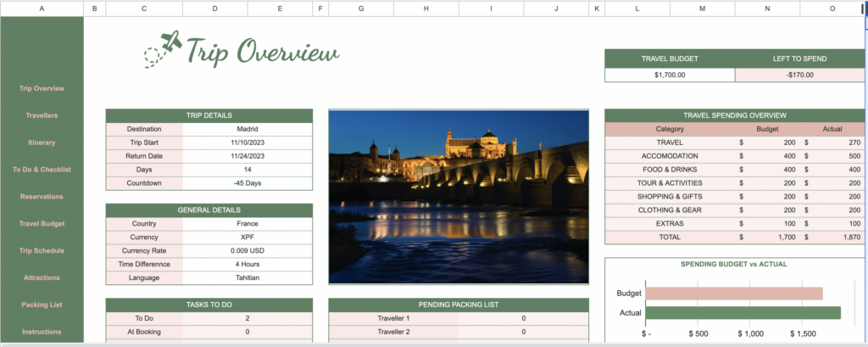Image resolution: width=868 pixels, height=347 pixels.
Task: Select the $1,700.00 travel budget cell
Action: point(670,75)
